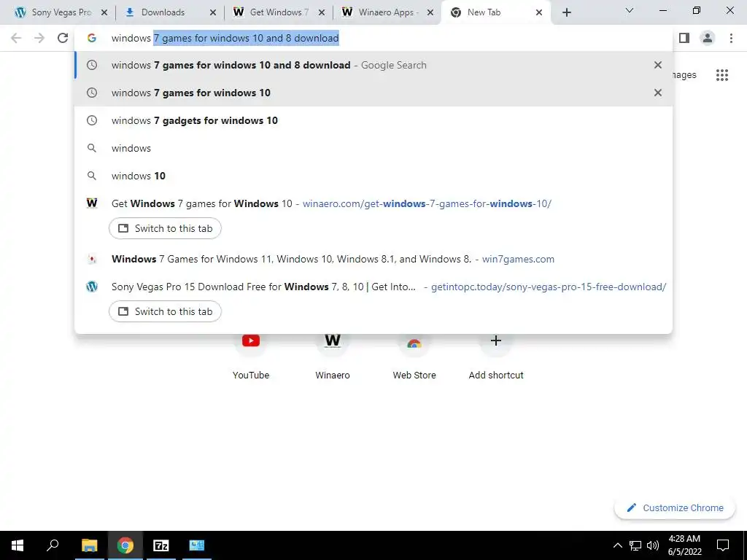Viewport: 747px width, 560px height.
Task: Remove the 'and 8 download' history suggestion
Action: 658,65
